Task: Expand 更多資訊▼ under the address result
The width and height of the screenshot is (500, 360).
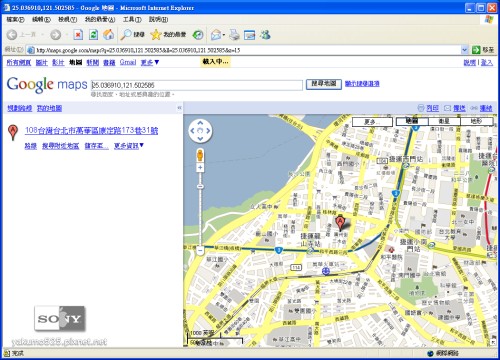Action: (x=129, y=146)
